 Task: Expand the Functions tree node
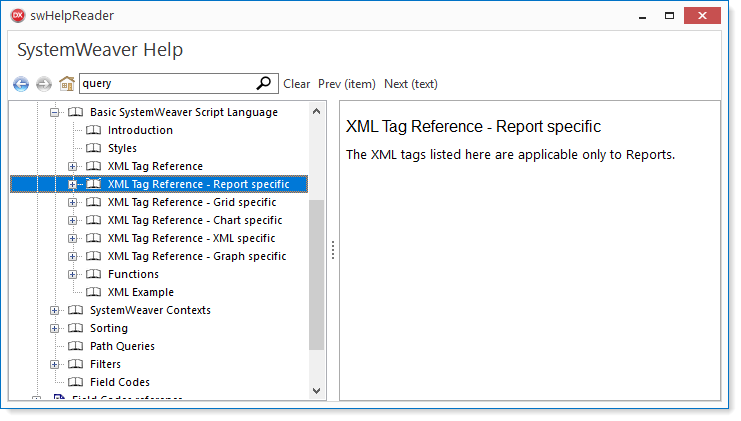click(72, 274)
